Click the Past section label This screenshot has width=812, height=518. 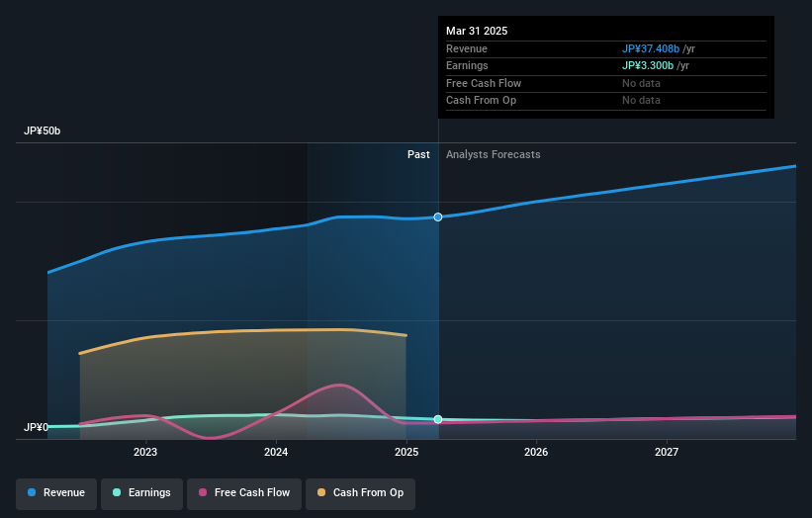pos(418,155)
